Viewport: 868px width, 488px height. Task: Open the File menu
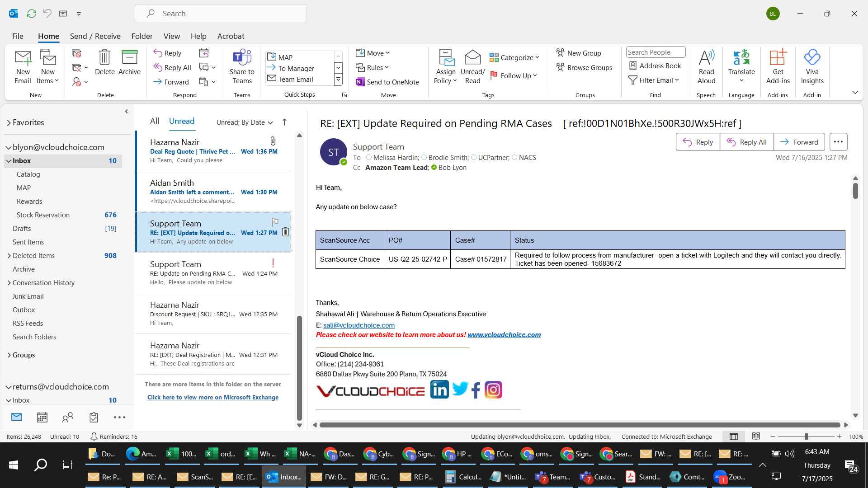pyautogui.click(x=18, y=36)
